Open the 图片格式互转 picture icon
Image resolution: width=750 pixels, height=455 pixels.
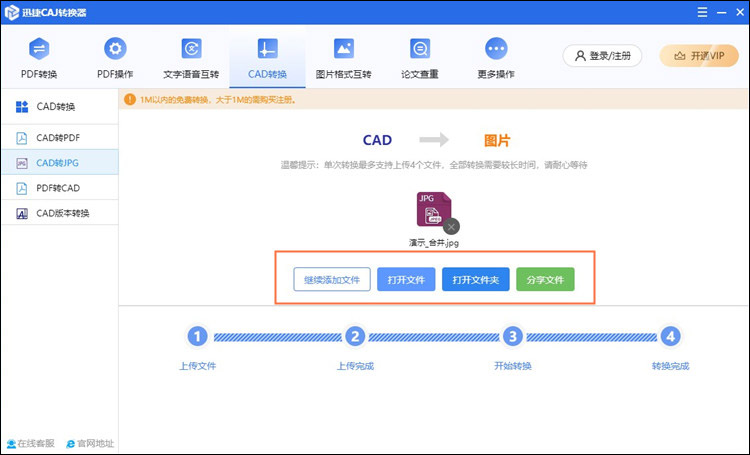[x=343, y=48]
